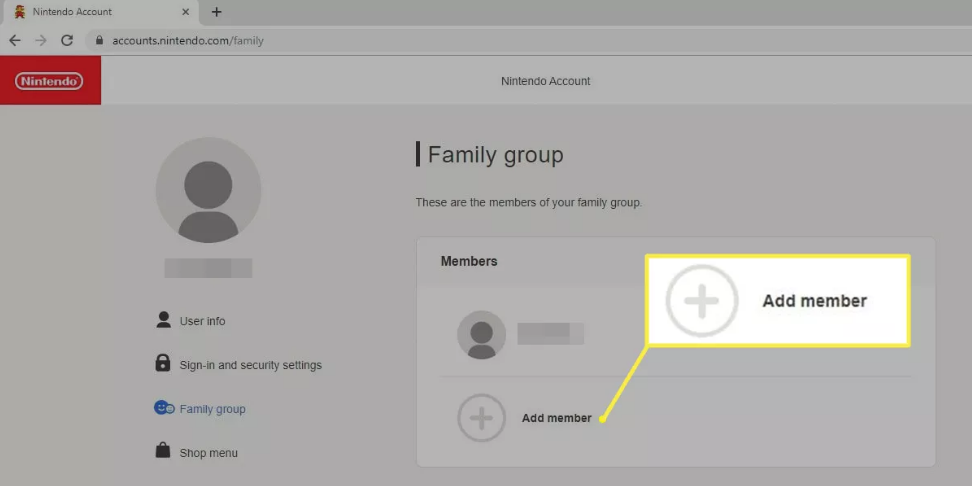Click the family member avatar in Members list
Viewport: 972px width, 486px height.
[x=481, y=335]
